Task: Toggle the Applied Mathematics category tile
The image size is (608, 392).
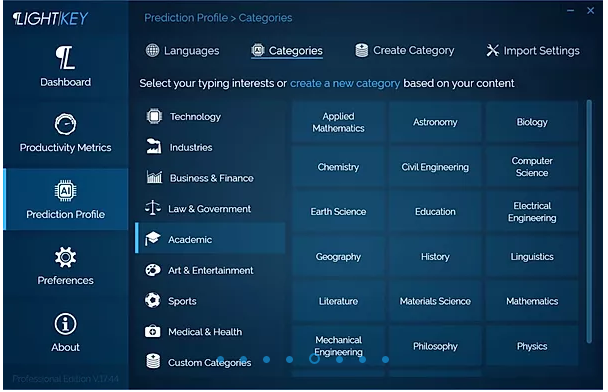Action: pyautogui.click(x=338, y=122)
